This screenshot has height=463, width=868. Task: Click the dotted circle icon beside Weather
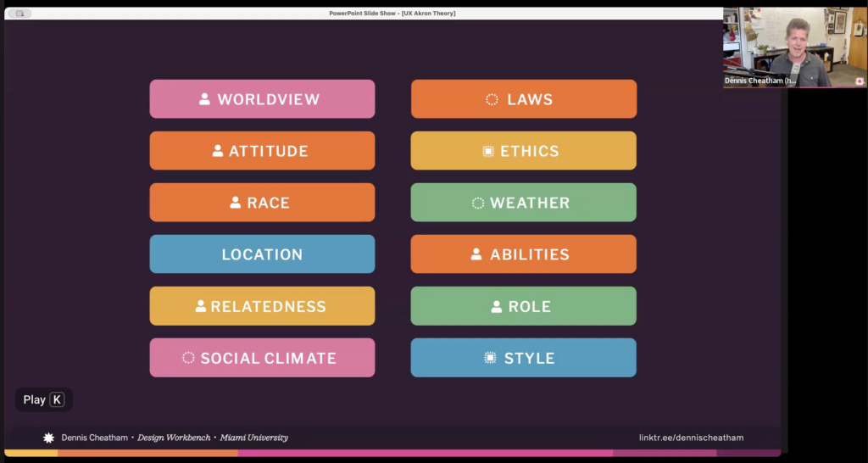click(x=478, y=203)
